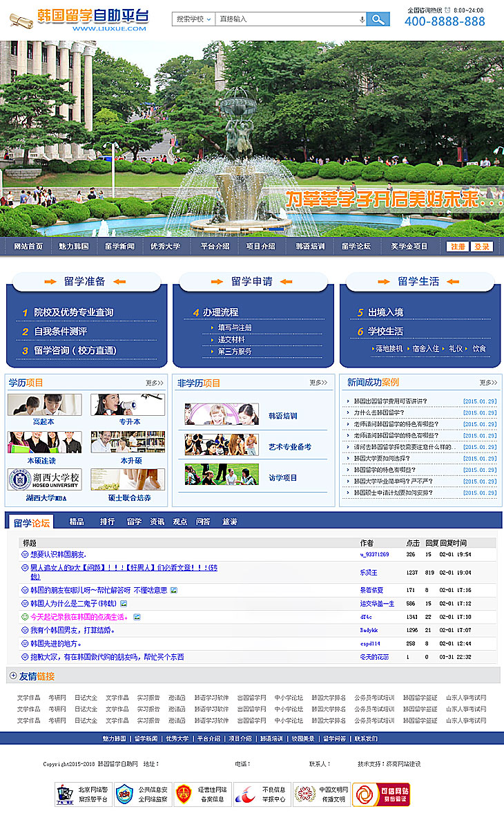Open 院校及优势专业查询 link
This screenshot has width=504, height=820.
tap(73, 312)
